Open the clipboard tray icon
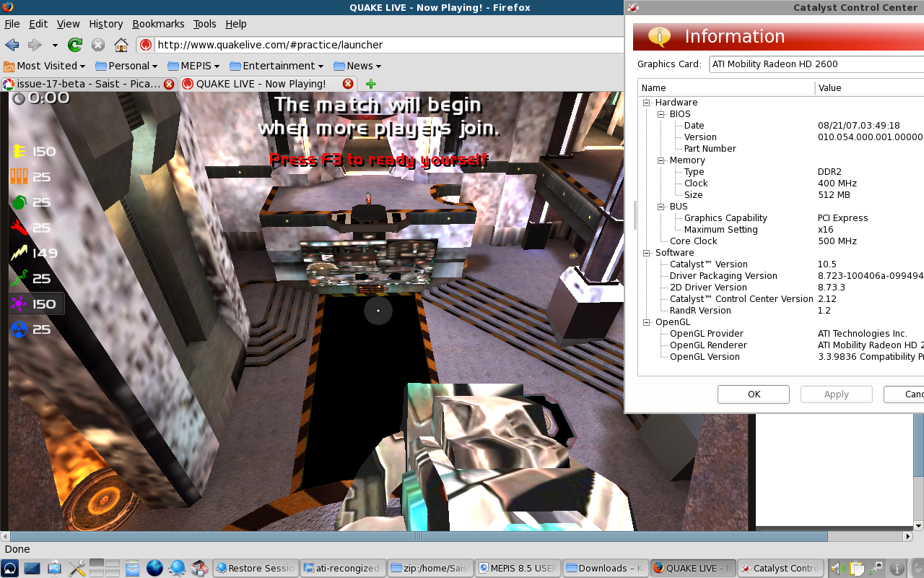Image resolution: width=924 pixels, height=578 pixels. pyautogui.click(x=857, y=569)
